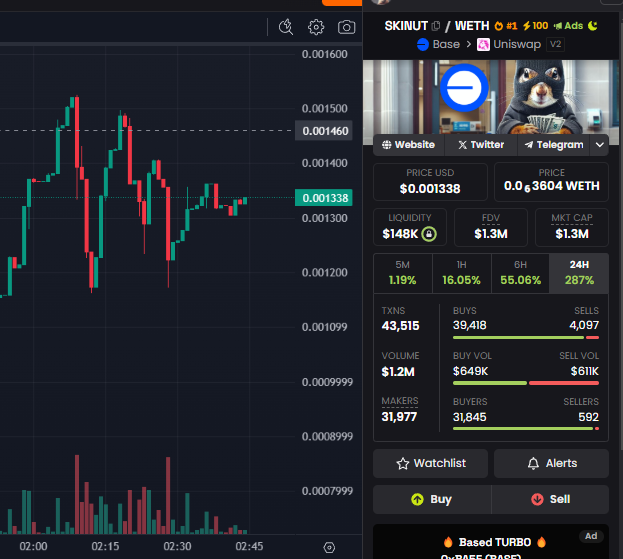
Task: Click the buys vs sells ratio bar
Action: click(x=526, y=338)
